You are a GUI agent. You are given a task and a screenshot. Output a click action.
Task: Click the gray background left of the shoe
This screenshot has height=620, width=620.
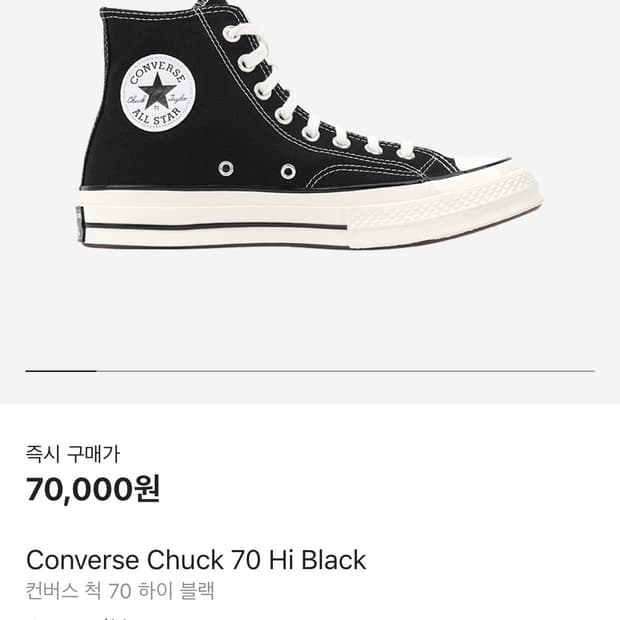(35, 150)
